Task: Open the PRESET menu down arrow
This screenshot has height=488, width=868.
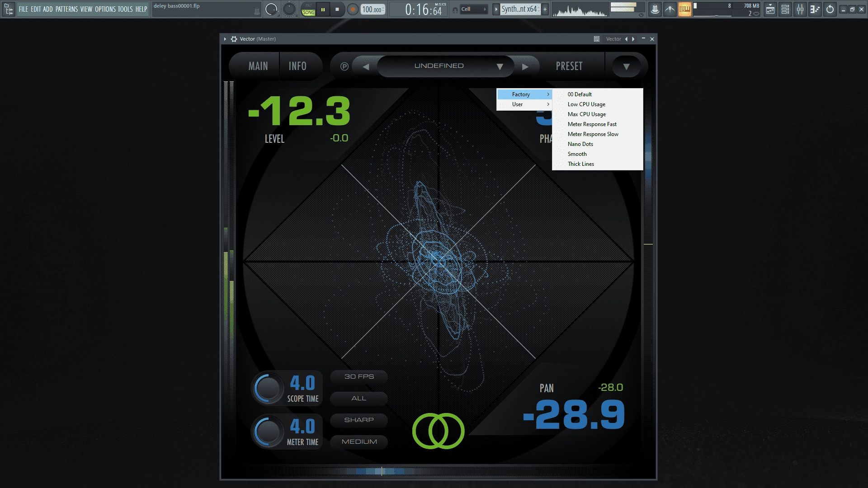Action: pos(626,66)
